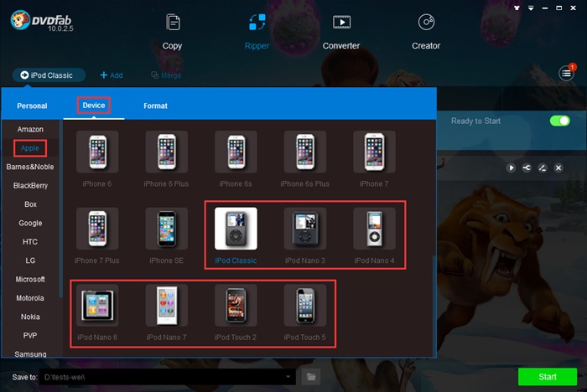
Task: Open the task queue list icon
Action: pyautogui.click(x=566, y=73)
